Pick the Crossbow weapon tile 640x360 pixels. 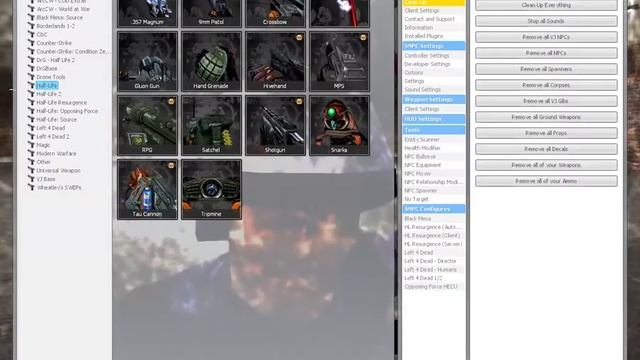coord(276,13)
